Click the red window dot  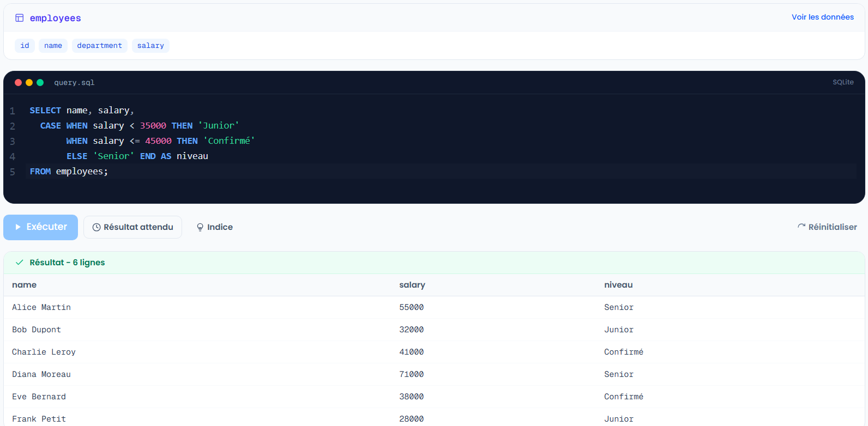pos(18,83)
